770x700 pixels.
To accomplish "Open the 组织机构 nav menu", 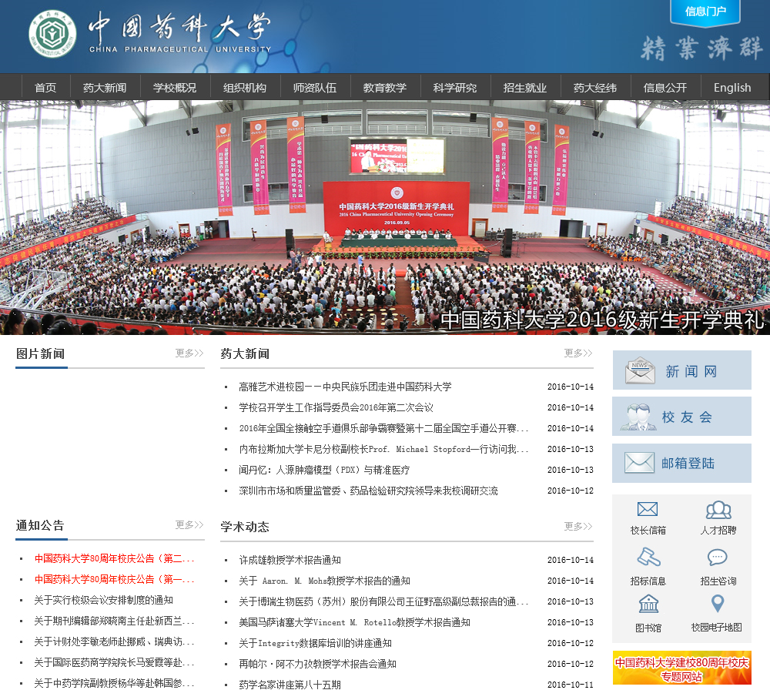I will point(245,88).
